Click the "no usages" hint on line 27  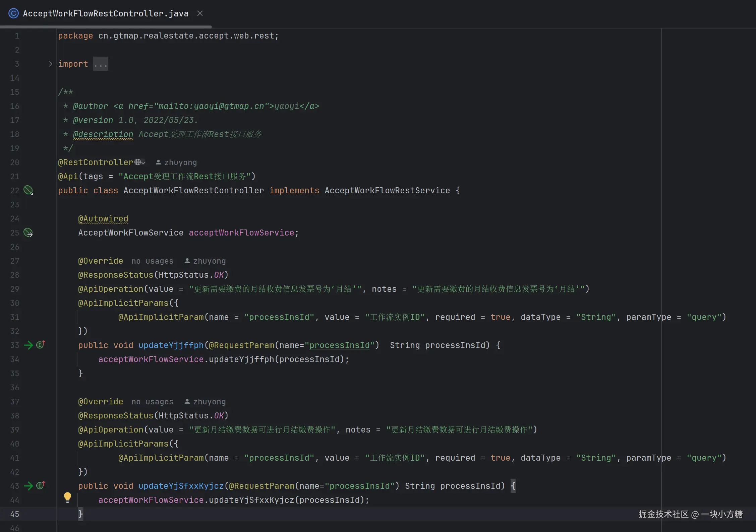tap(152, 261)
